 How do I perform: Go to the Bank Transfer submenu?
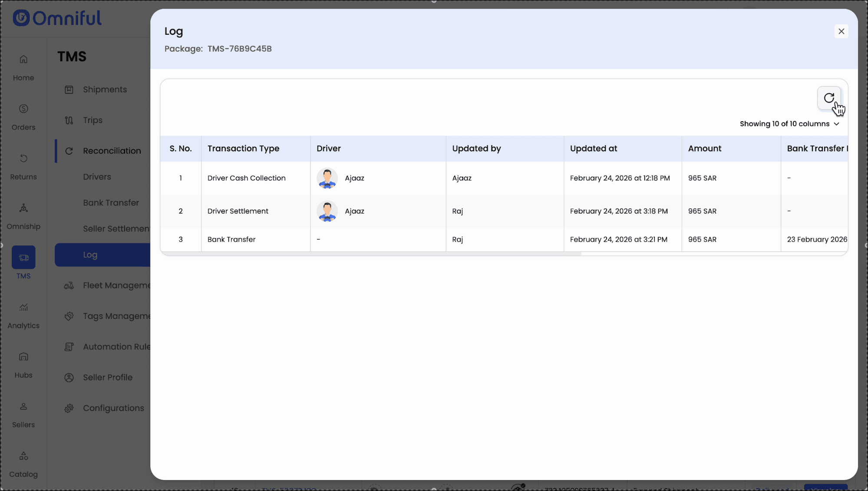coord(111,203)
